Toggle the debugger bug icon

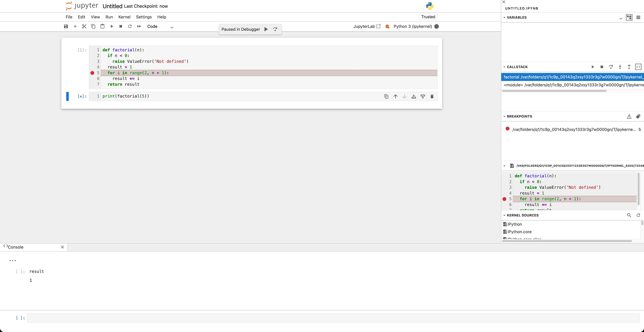point(387,26)
